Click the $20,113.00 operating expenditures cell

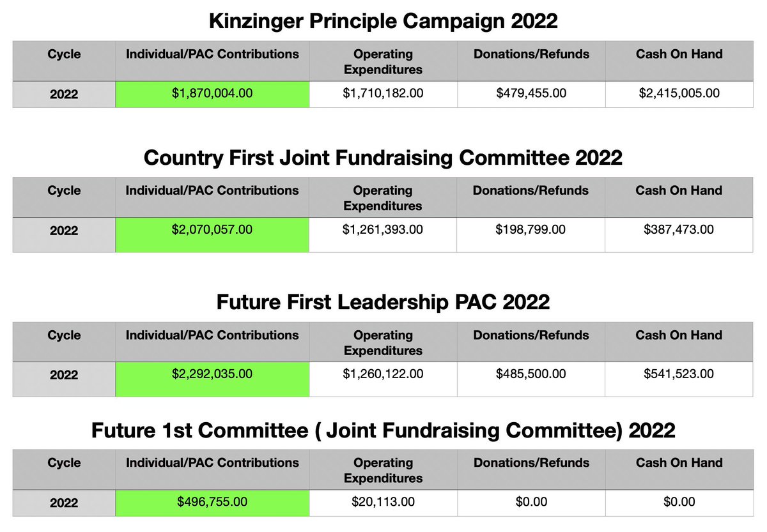pos(383,503)
